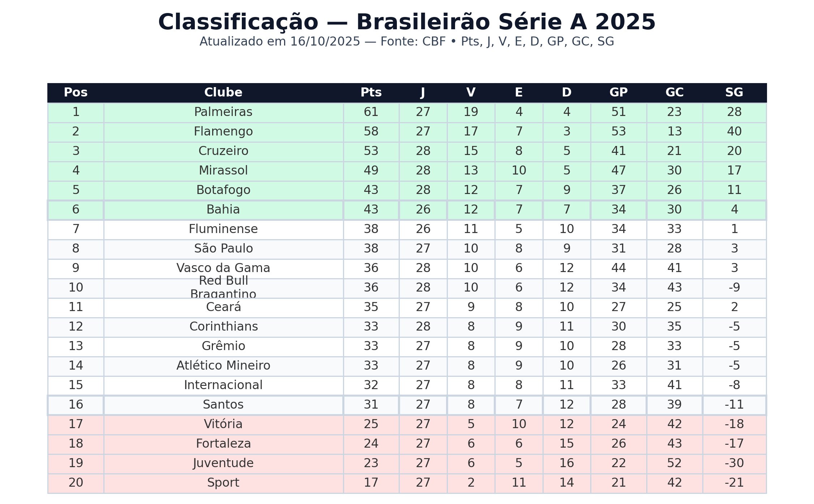Click the 'Atualizado em 16/10/2025' subtitle
Screen dimensions: 814x504
pyautogui.click(x=407, y=42)
